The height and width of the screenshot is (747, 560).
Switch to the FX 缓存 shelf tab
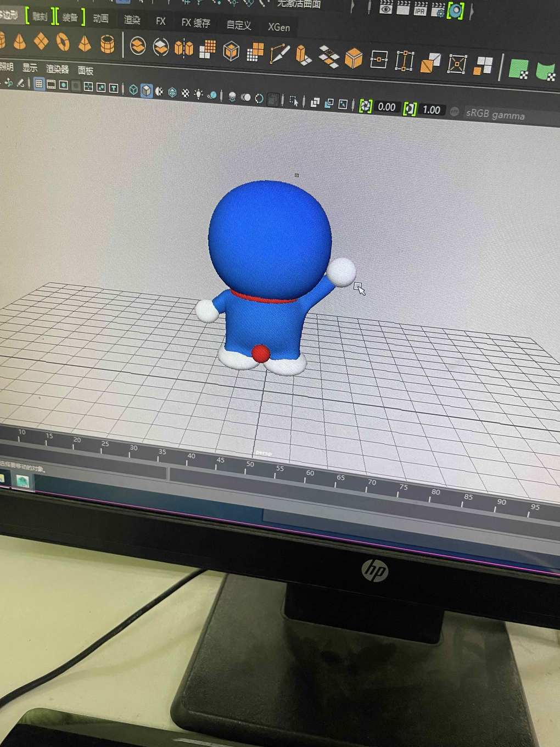point(196,23)
